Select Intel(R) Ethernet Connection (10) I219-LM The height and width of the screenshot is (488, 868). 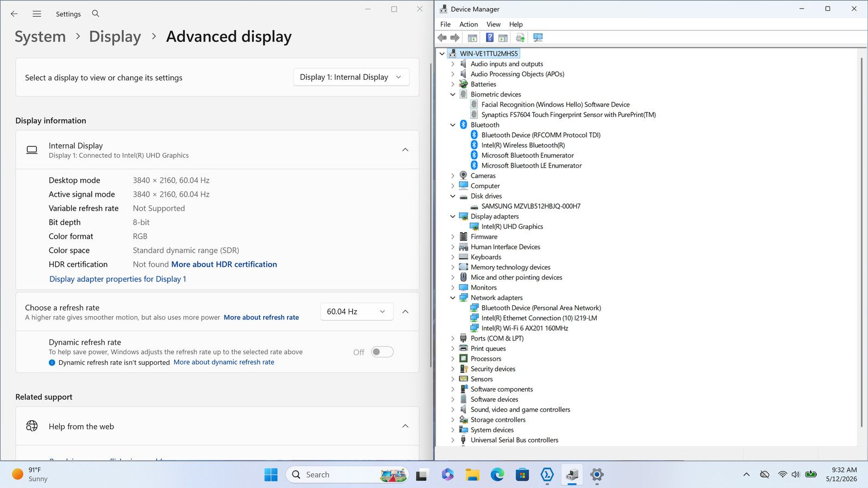(539, 318)
